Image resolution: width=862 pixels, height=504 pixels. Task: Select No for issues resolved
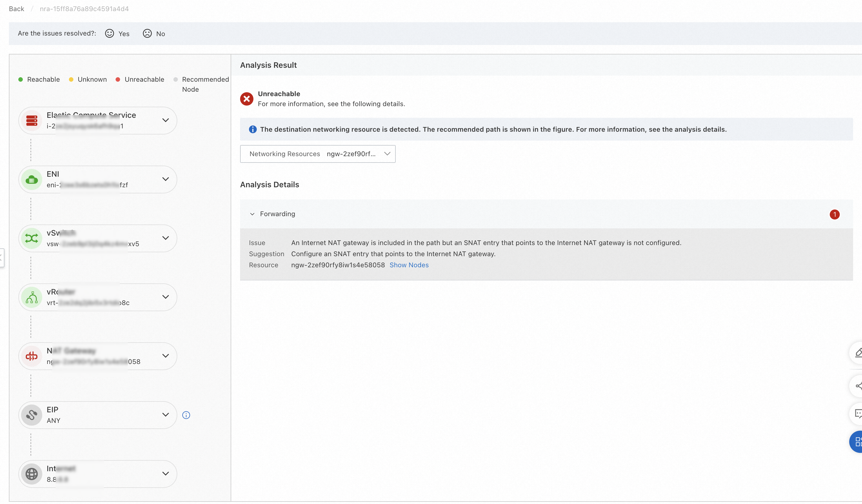[154, 34]
